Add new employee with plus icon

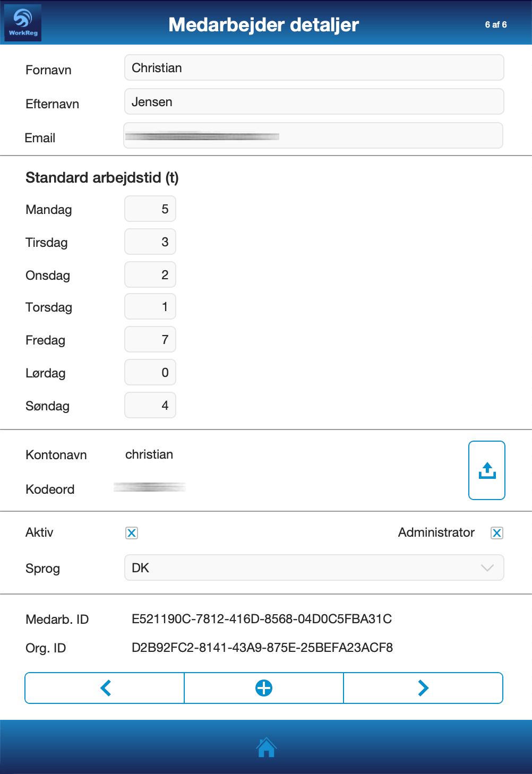coord(264,688)
